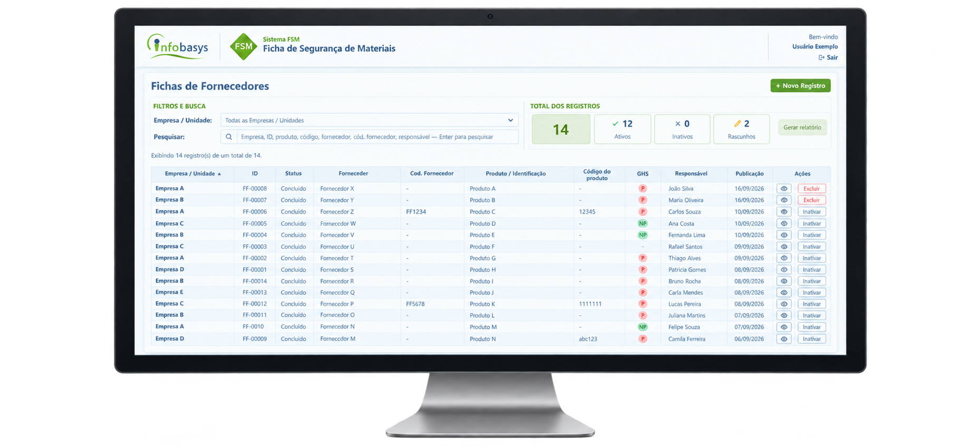Click Gerar relatório button
Screen dimensions: 980x446
coord(802,128)
